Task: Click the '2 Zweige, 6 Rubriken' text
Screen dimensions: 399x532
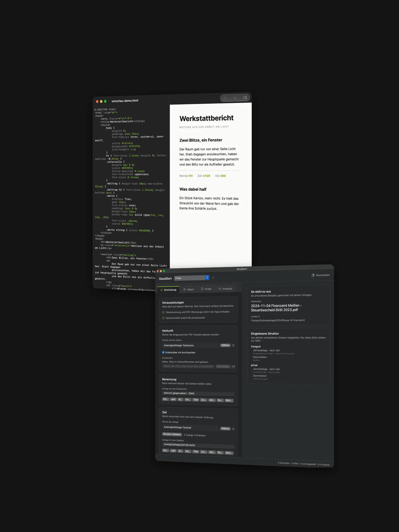Action: tap(195, 435)
